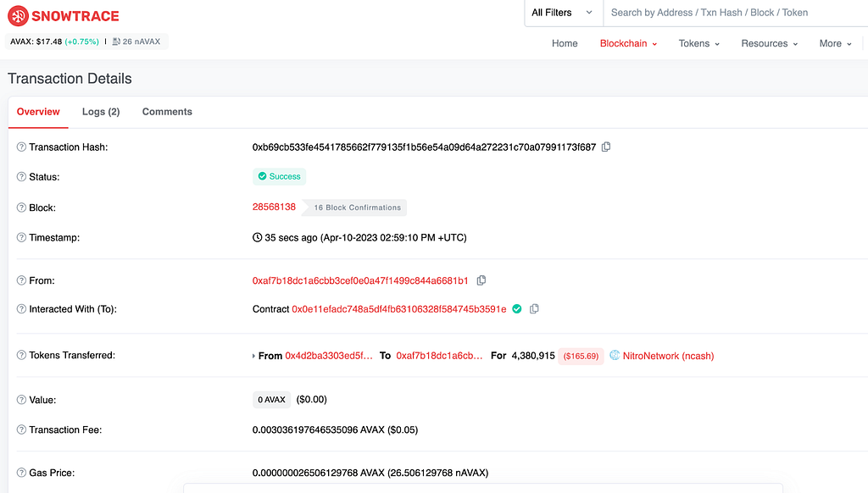This screenshot has height=493, width=868.
Task: Click the clock icon by timestamp
Action: (x=258, y=237)
